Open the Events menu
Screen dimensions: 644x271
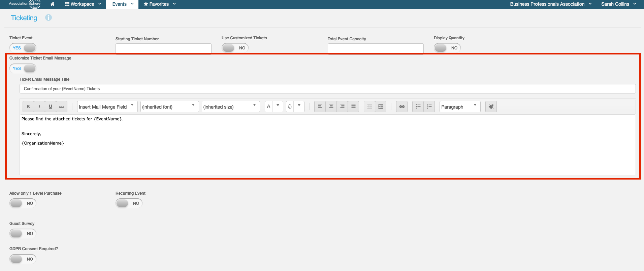(123, 4)
